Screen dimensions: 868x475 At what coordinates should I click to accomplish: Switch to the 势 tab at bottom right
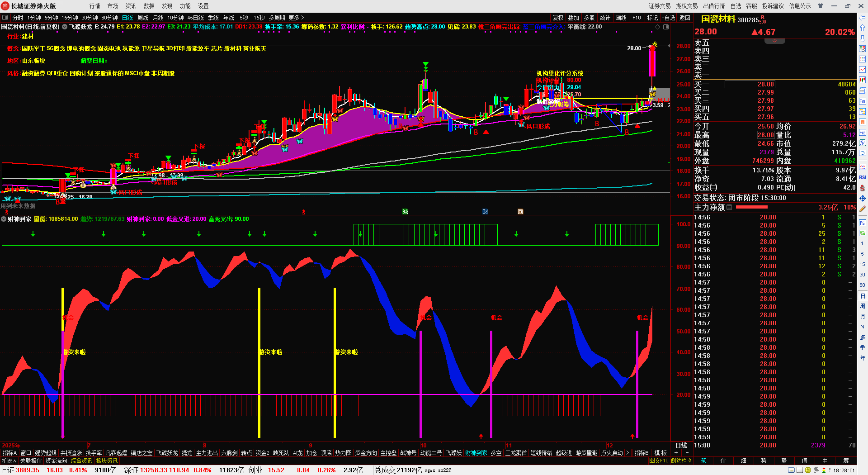pos(764,461)
